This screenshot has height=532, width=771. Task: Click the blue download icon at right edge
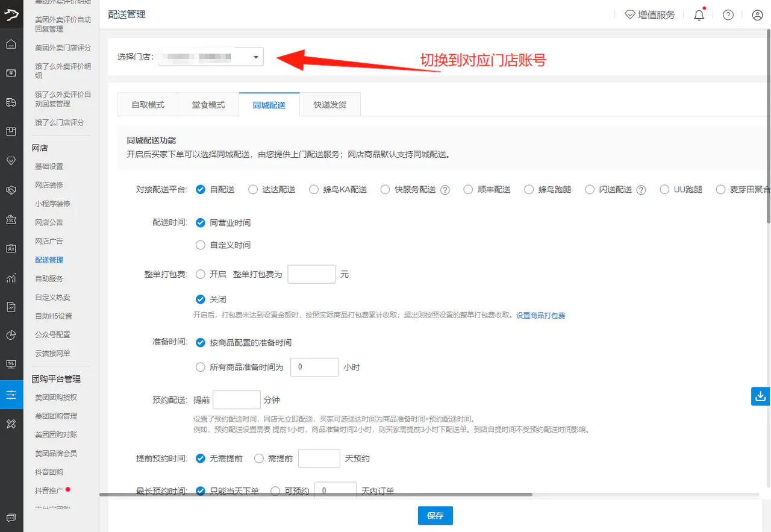click(x=761, y=396)
